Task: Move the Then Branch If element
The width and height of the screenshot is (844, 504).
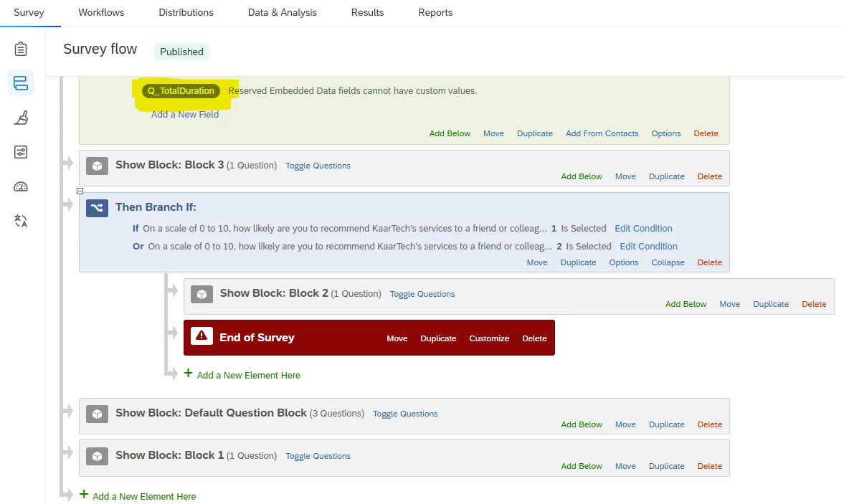Action: [536, 262]
